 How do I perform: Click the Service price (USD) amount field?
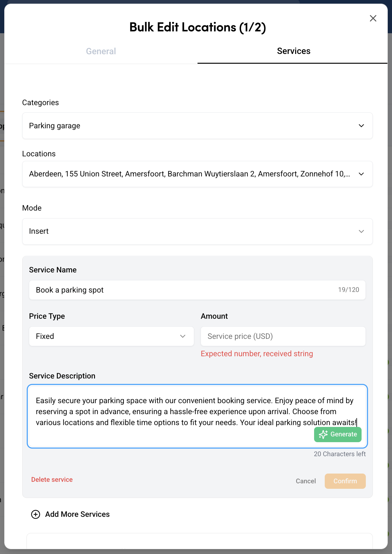point(283,336)
